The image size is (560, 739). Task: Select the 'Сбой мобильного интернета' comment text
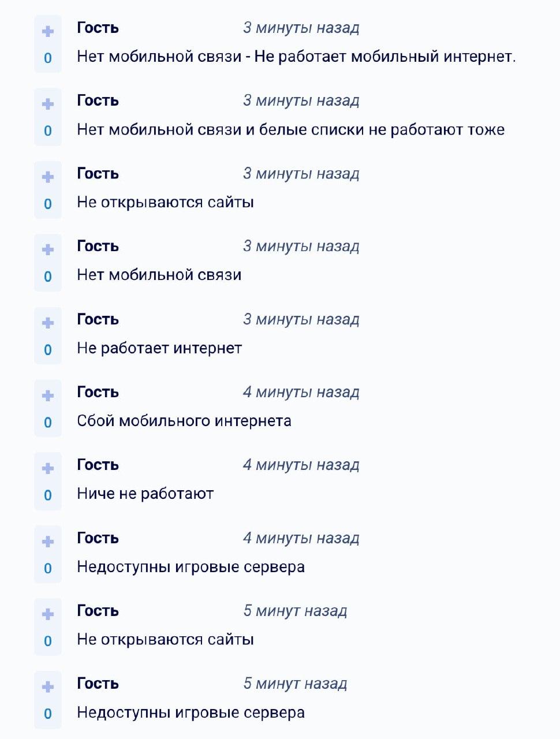click(185, 421)
